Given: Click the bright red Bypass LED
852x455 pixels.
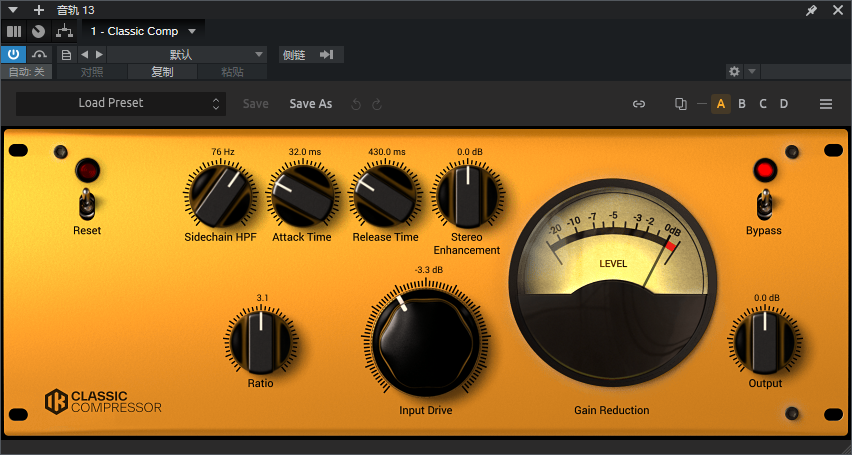Looking at the screenshot, I should [x=765, y=171].
